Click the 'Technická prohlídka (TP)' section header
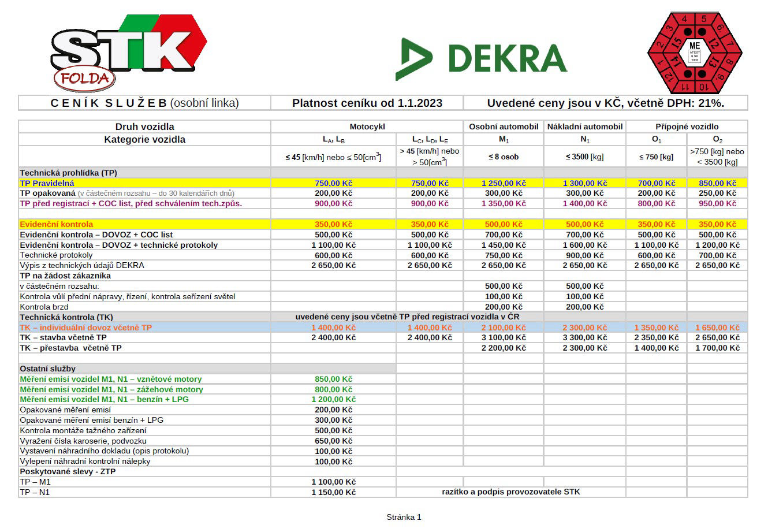The height and width of the screenshot is (532, 768). [x=69, y=173]
